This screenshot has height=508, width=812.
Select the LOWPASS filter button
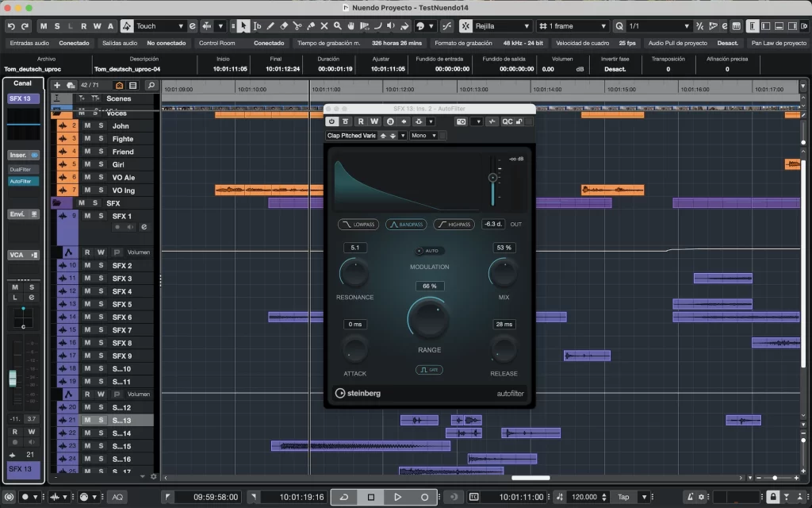pyautogui.click(x=359, y=225)
